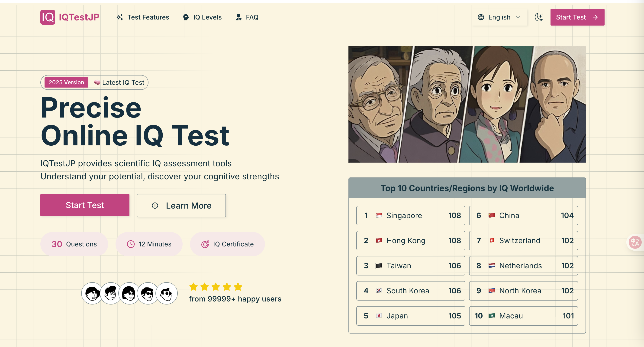Image resolution: width=644 pixels, height=347 pixels.
Task: Click the IQ Levels head icon
Action: coord(186,17)
